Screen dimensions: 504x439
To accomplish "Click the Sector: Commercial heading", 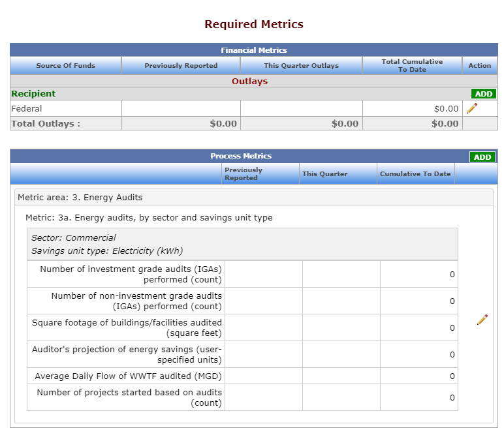I will (74, 237).
